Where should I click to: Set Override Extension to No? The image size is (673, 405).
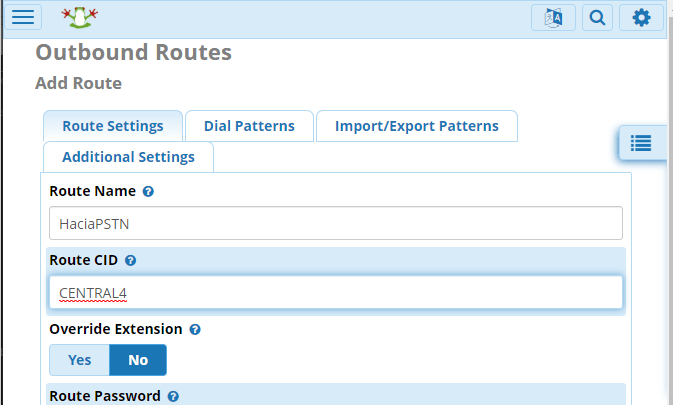pyautogui.click(x=138, y=360)
